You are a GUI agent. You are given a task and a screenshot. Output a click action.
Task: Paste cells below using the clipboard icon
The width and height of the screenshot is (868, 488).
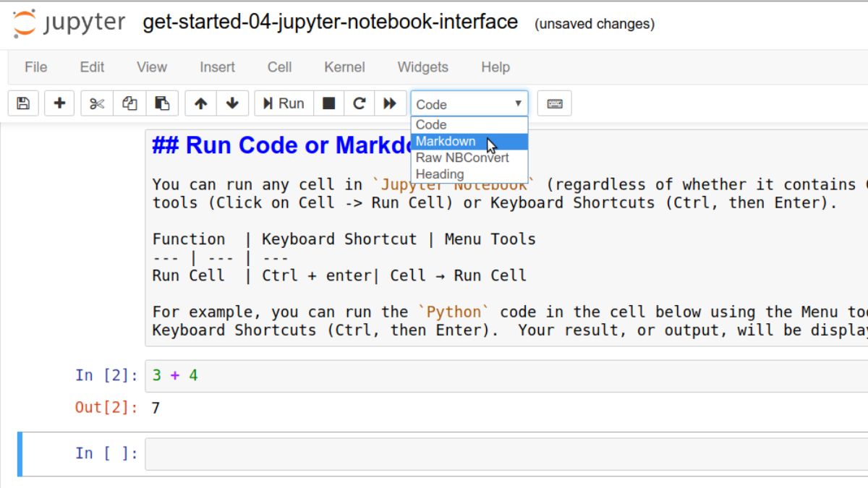pyautogui.click(x=163, y=103)
